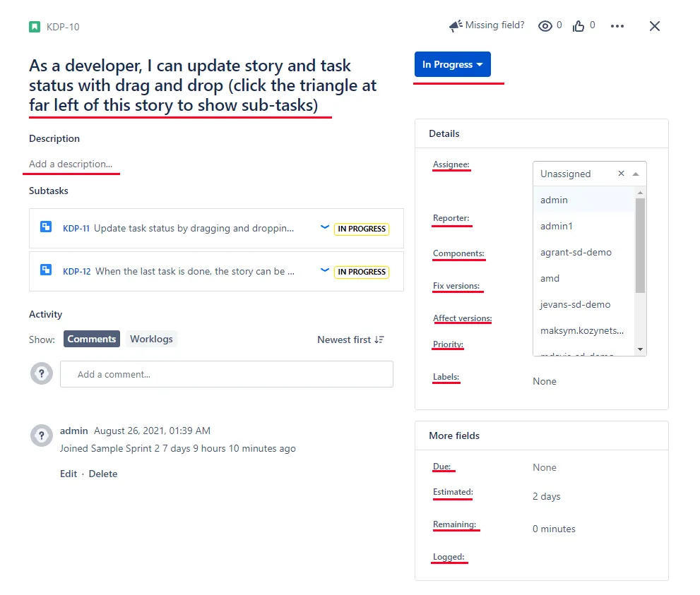Click the issue title to edit it
Viewport: 700px width, 595px height.
click(203, 85)
